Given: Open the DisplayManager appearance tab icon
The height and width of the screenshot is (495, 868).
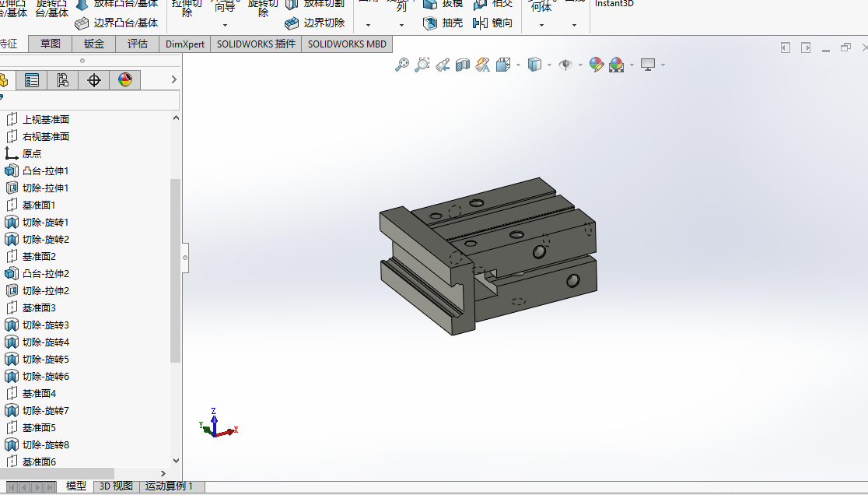Looking at the screenshot, I should [x=125, y=80].
